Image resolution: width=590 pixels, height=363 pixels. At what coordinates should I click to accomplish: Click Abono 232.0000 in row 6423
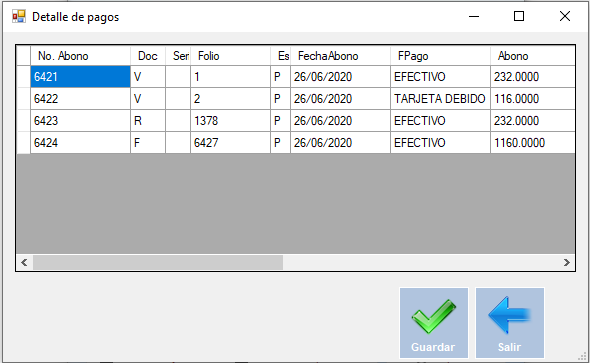click(532, 121)
